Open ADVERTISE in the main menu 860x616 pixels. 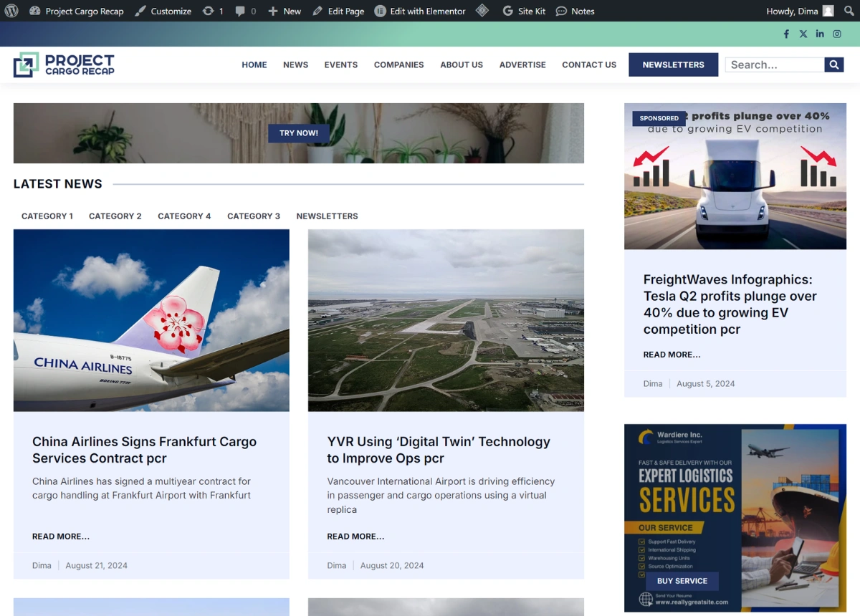(522, 64)
